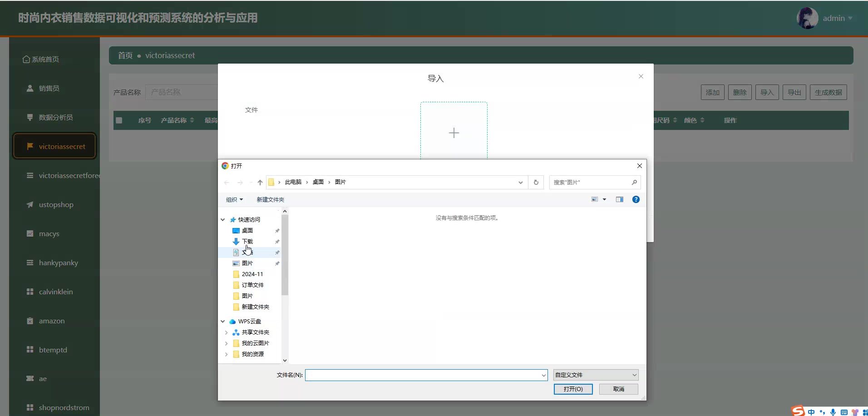The height and width of the screenshot is (416, 868).
Task: Open the Sogou input method icon
Action: (798, 411)
